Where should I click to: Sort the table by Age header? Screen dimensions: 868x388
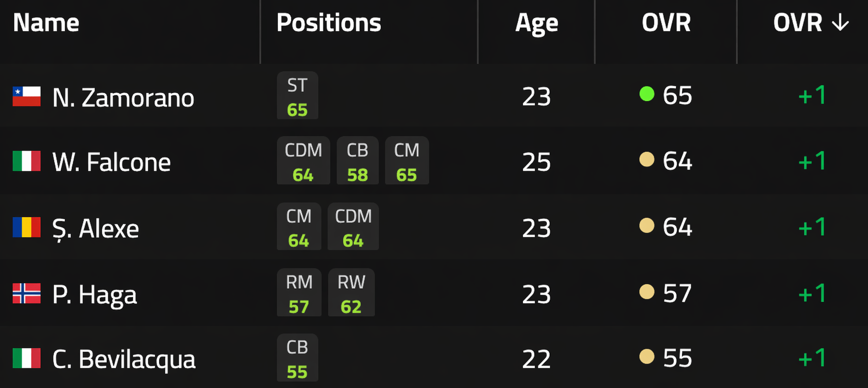(x=536, y=23)
